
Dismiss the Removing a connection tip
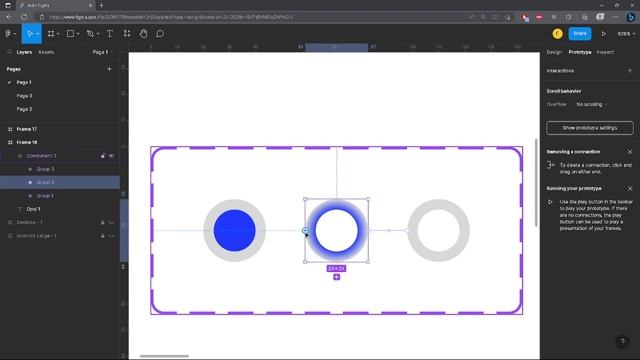tap(630, 152)
